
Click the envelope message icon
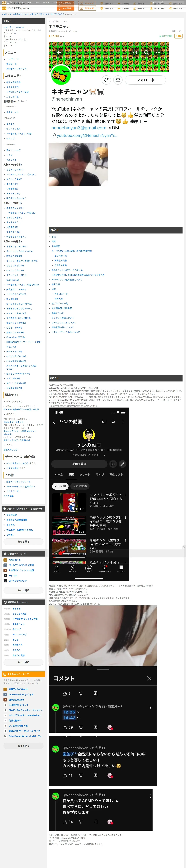(x=118, y=80)
